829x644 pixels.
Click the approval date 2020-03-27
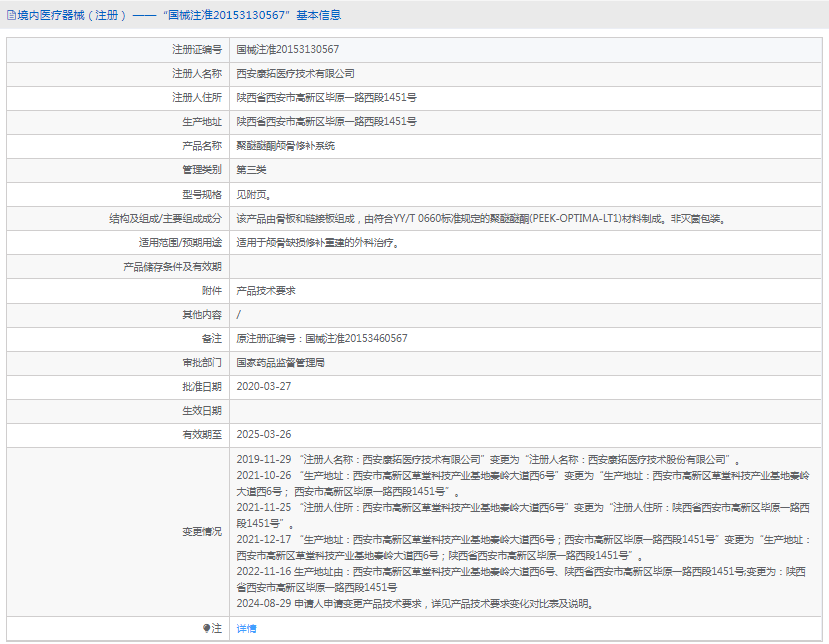pos(264,387)
